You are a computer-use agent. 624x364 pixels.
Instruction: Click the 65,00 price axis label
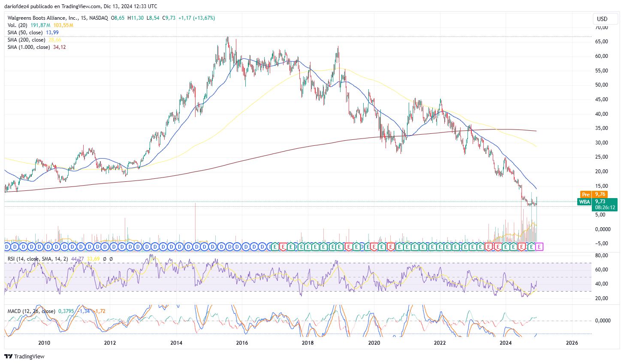point(602,42)
